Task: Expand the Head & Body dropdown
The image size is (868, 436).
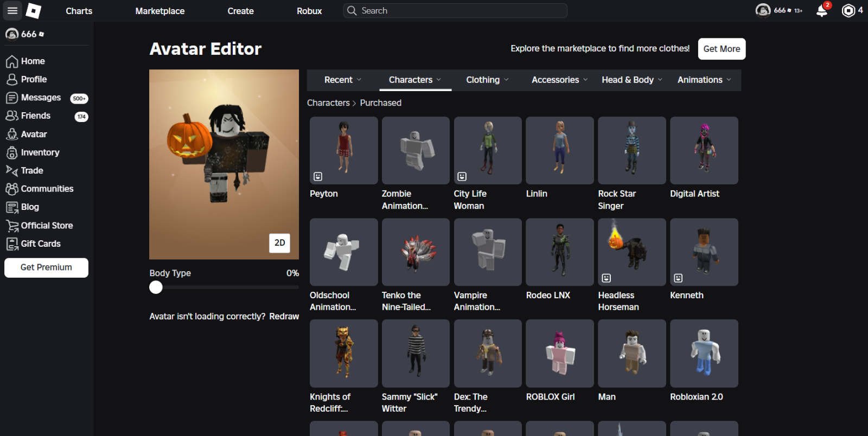Action: [x=631, y=80]
